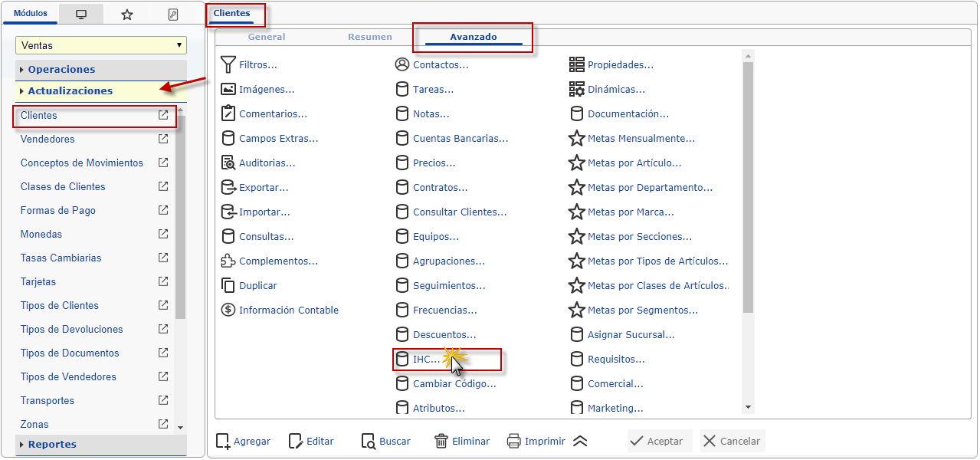Open Consultar Clientes... option
The image size is (980, 460).
click(460, 212)
